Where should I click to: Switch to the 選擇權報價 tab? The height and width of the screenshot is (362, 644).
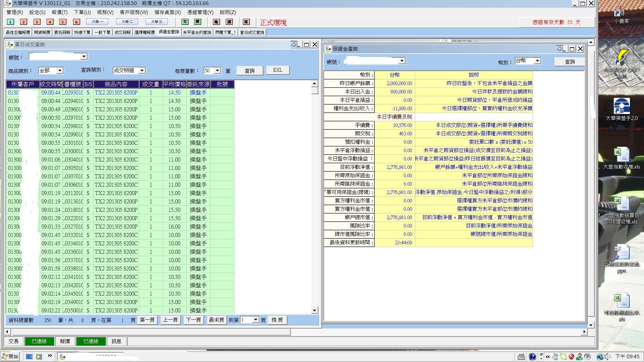pos(145,32)
